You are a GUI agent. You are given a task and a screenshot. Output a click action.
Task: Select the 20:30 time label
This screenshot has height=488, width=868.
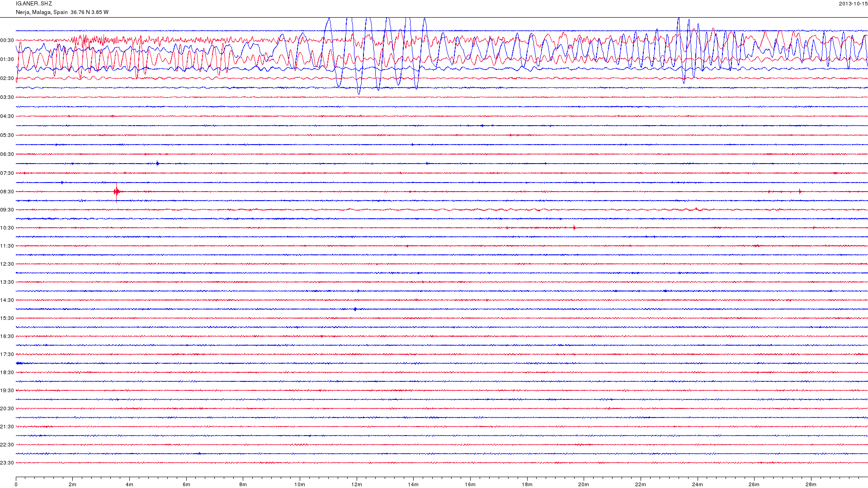point(7,408)
